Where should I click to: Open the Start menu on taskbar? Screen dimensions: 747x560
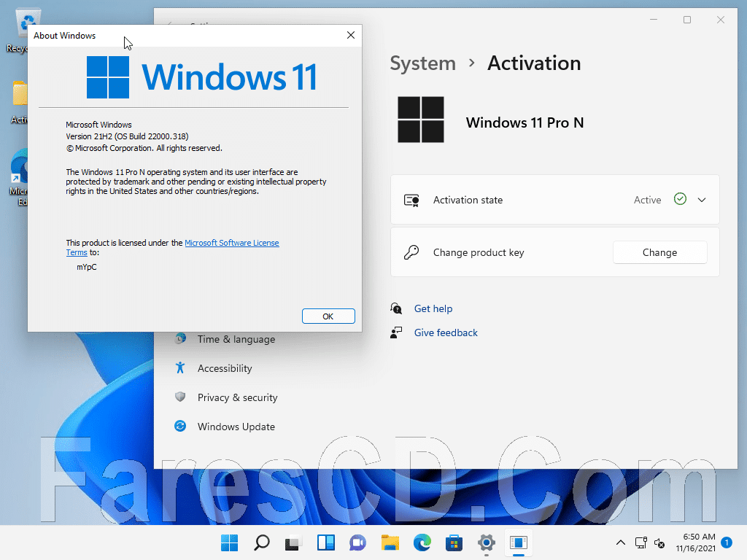tap(229, 542)
